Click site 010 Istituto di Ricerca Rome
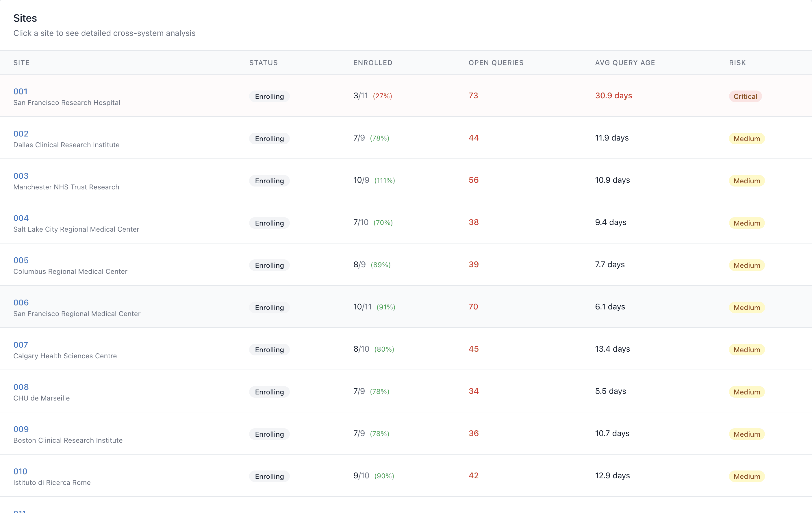This screenshot has height=513, width=812. coord(20,471)
